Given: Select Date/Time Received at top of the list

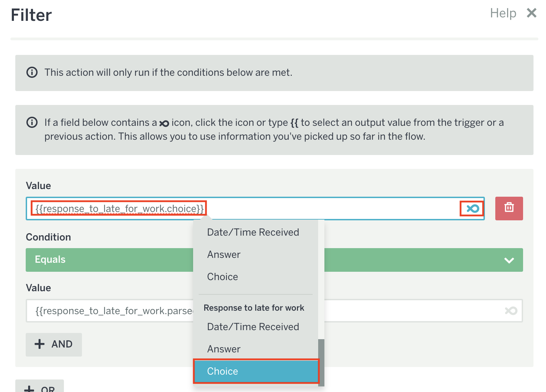Looking at the screenshot, I should coord(253,232).
